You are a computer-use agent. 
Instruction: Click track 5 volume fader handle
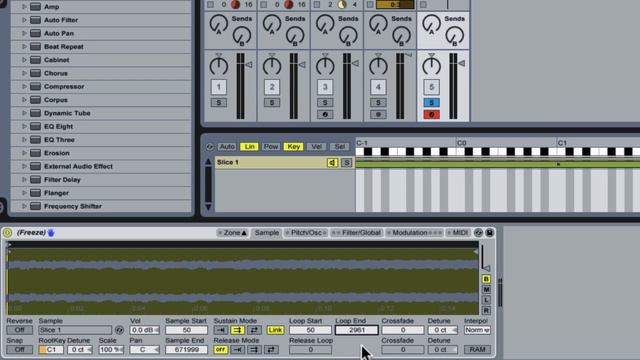pos(462,64)
